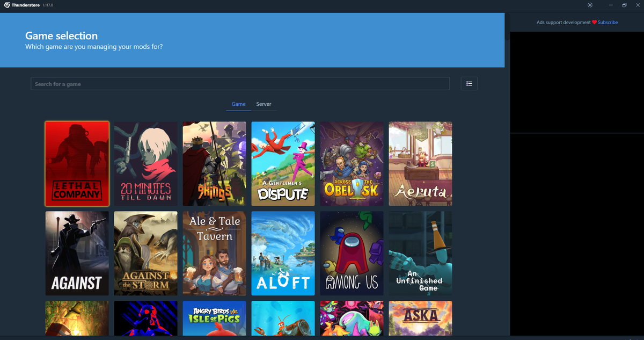The image size is (644, 340).
Task: Pick the 9 Kings game card
Action: pos(215,164)
